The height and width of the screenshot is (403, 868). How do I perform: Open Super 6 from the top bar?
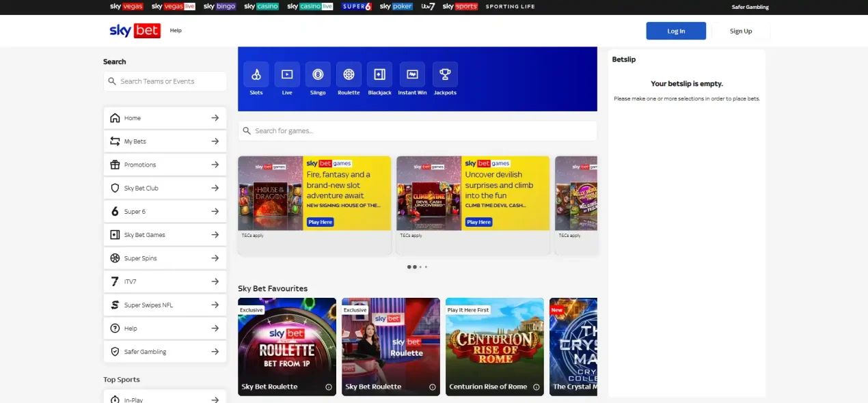(357, 6)
